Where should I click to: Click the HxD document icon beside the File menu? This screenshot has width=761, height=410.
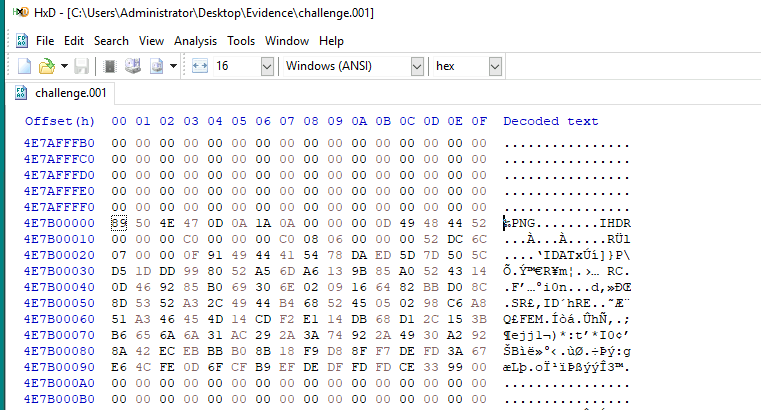click(x=21, y=41)
